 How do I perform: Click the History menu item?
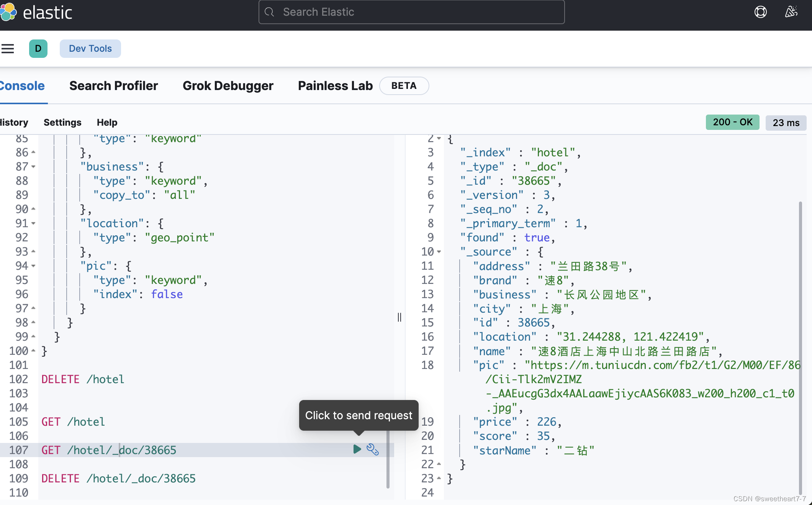click(x=14, y=122)
